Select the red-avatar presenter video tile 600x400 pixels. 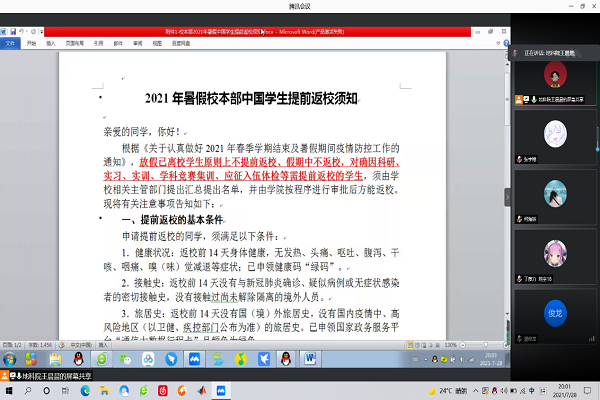(551, 75)
